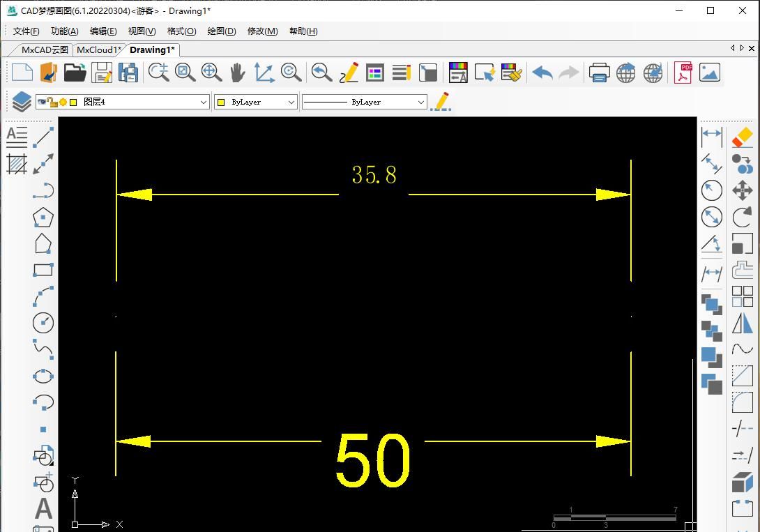Image resolution: width=760 pixels, height=532 pixels.
Task: Open the ByLayer color dropdown
Action: [291, 102]
